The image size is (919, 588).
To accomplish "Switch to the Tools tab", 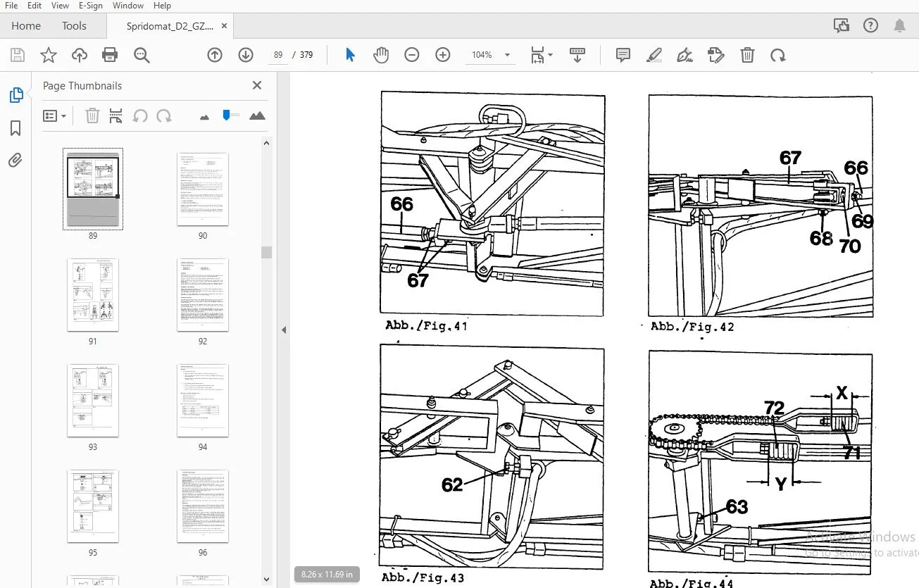I will pos(74,26).
